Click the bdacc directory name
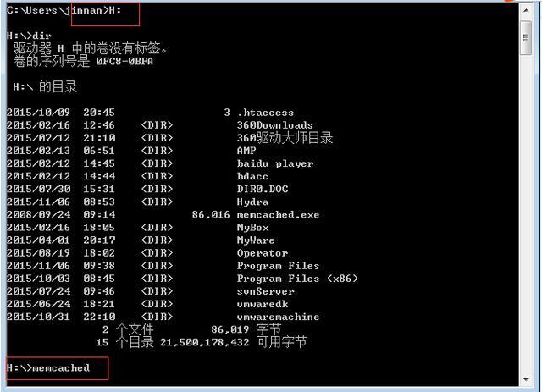 tap(252, 176)
